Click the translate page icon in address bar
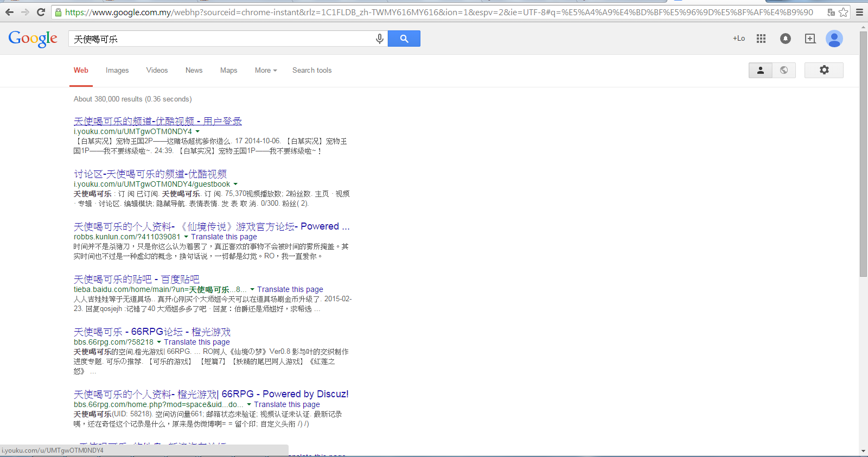 click(x=831, y=12)
